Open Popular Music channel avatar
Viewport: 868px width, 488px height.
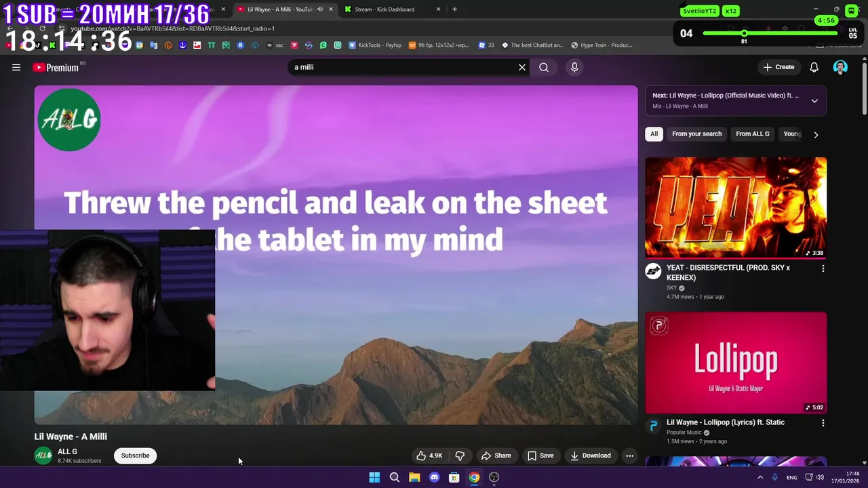pyautogui.click(x=653, y=426)
